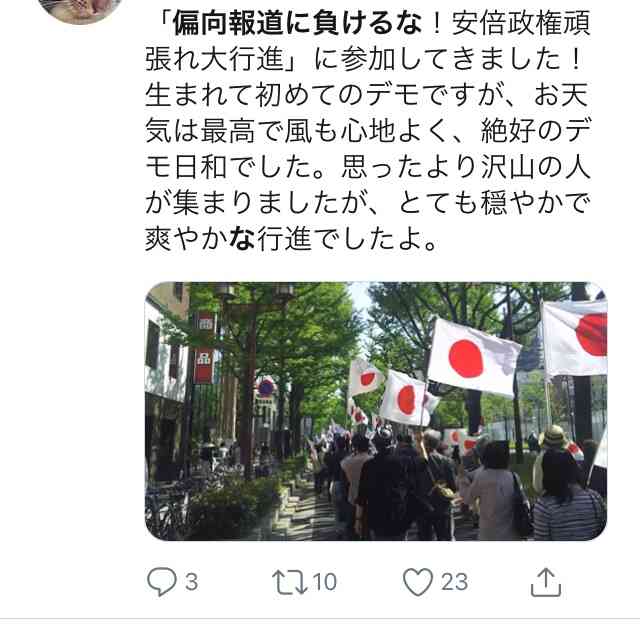Open the attached demonstration photo
This screenshot has width=640, height=640.
pos(376,411)
